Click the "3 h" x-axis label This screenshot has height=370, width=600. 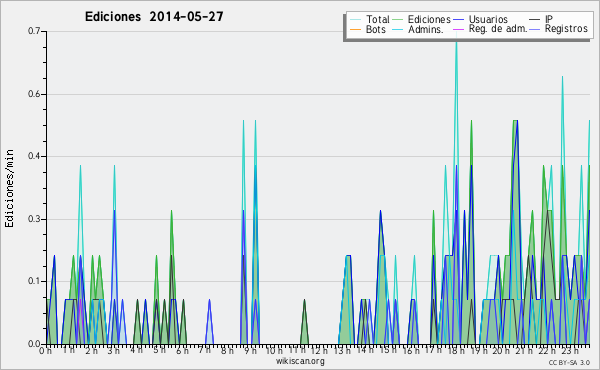coord(114,351)
